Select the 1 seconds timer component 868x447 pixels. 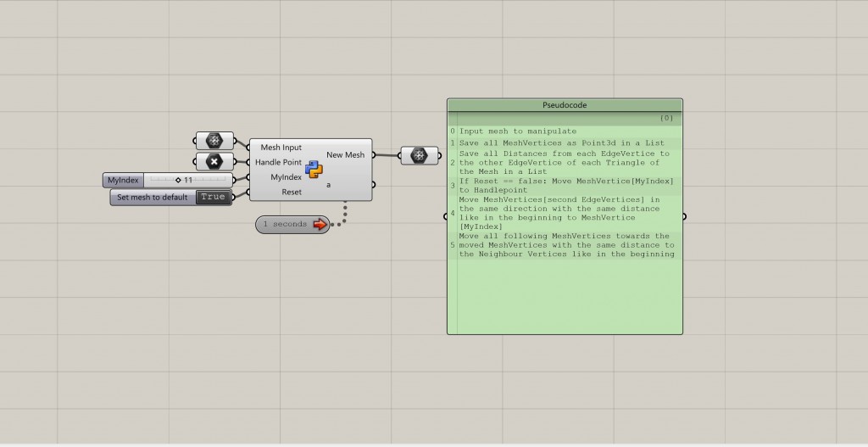click(x=283, y=224)
